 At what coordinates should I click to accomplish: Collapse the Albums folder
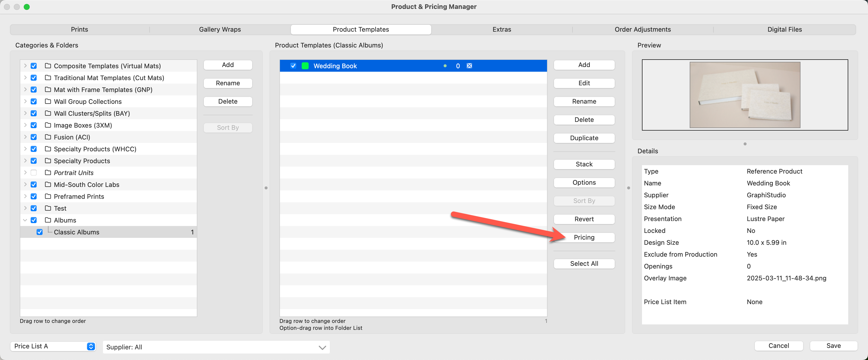[x=25, y=220]
